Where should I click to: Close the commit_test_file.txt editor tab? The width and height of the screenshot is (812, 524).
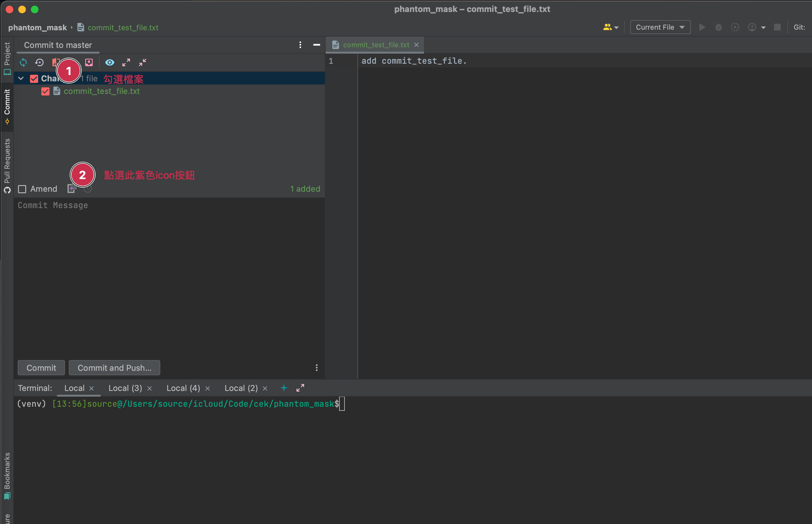tap(416, 45)
